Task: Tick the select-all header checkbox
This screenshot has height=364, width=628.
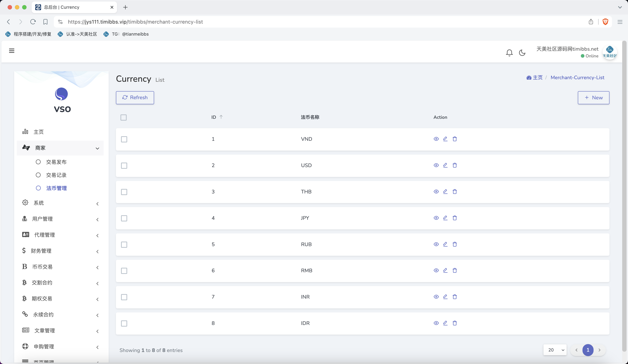Action: point(123,117)
